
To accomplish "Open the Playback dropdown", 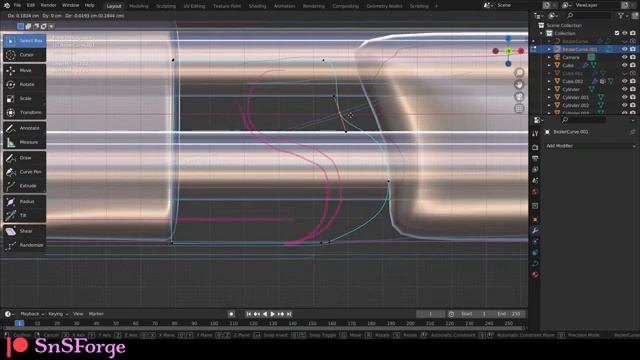I will coord(32,314).
